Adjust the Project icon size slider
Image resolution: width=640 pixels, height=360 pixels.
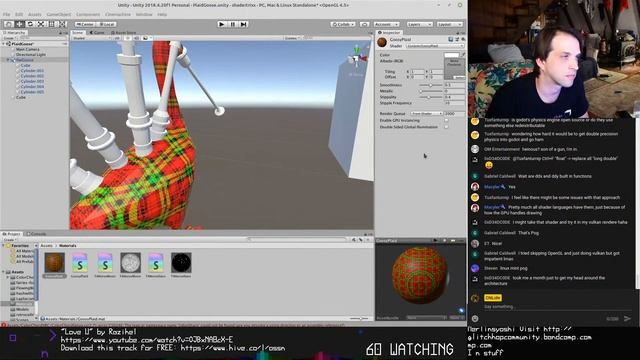coord(358,318)
